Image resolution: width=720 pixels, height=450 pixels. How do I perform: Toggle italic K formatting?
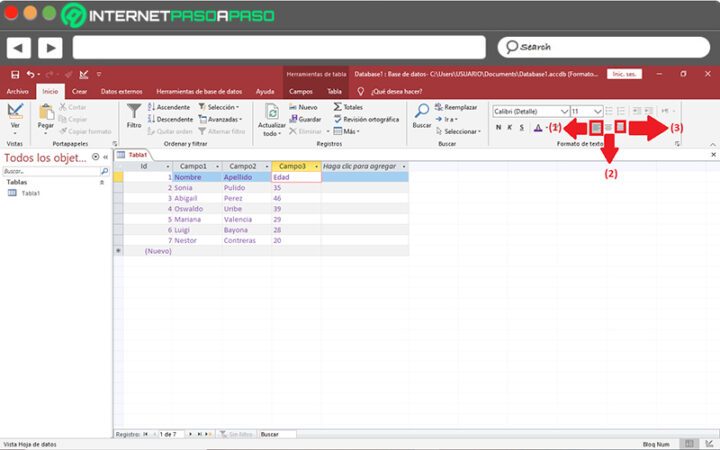tap(510, 128)
